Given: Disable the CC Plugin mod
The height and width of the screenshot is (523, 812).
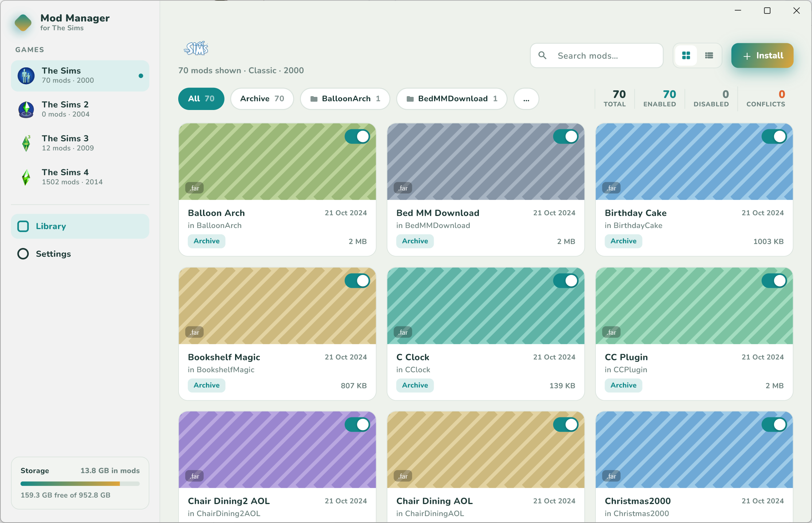Looking at the screenshot, I should pos(774,281).
